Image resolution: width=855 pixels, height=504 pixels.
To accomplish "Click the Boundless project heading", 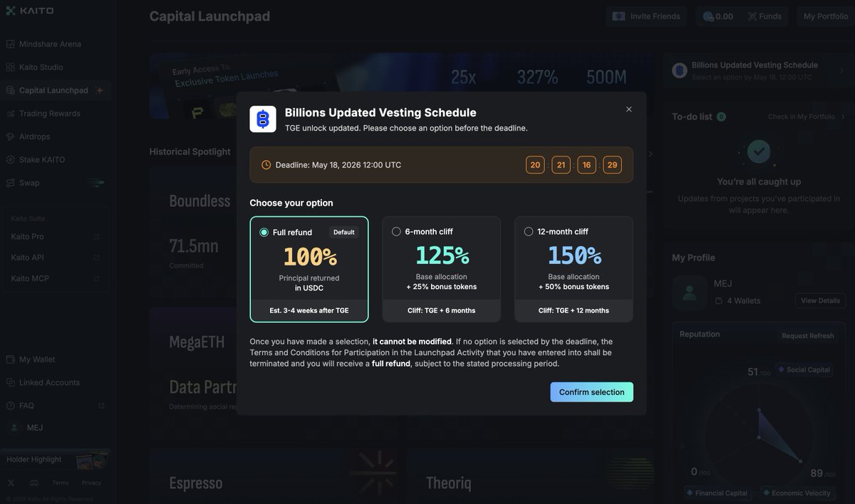I will tap(199, 200).
